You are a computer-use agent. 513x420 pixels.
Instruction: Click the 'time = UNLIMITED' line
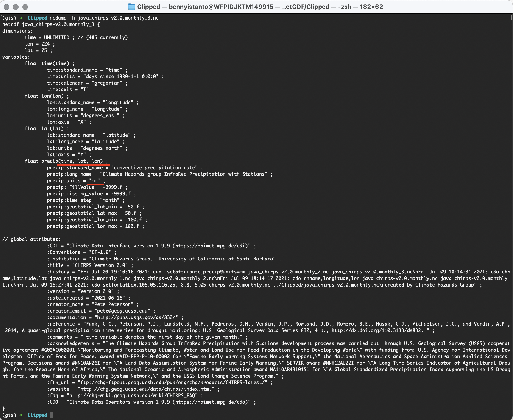click(76, 37)
